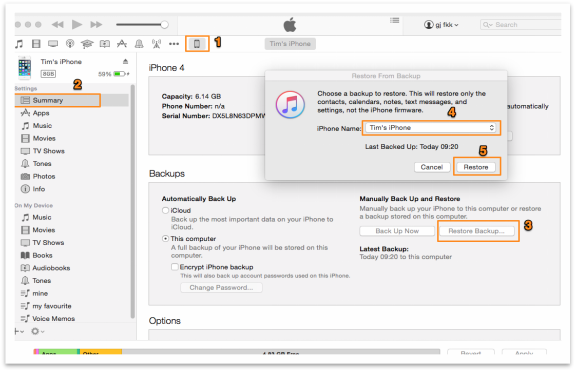Screen dimensions: 575x371
Task: Click the Tim's iPhone device thumbnail
Action: pyautogui.click(x=25, y=67)
